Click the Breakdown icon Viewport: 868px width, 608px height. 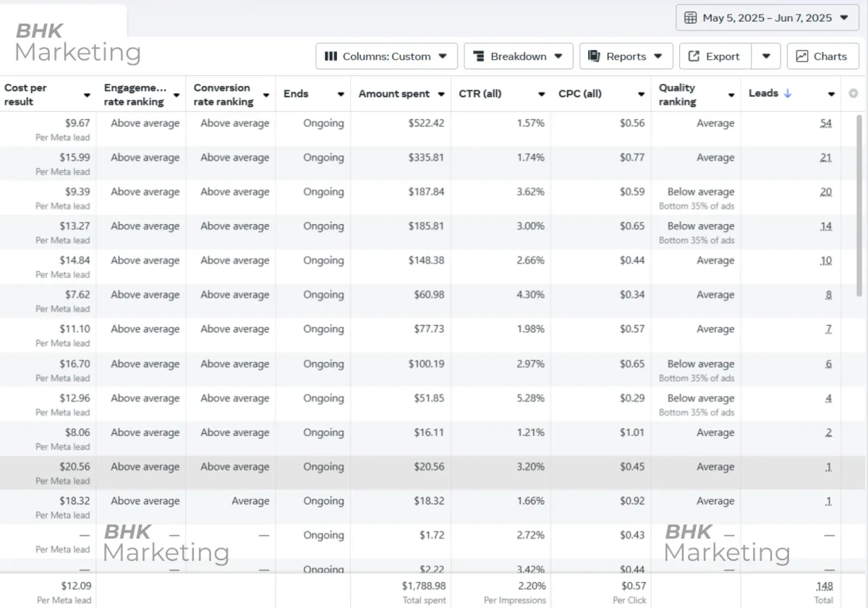[x=478, y=56]
